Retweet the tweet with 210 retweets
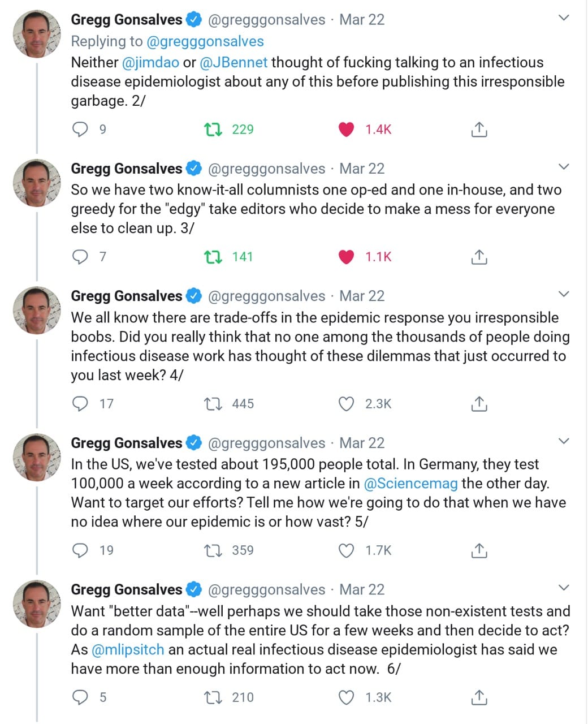This screenshot has width=588, height=724. click(x=213, y=697)
